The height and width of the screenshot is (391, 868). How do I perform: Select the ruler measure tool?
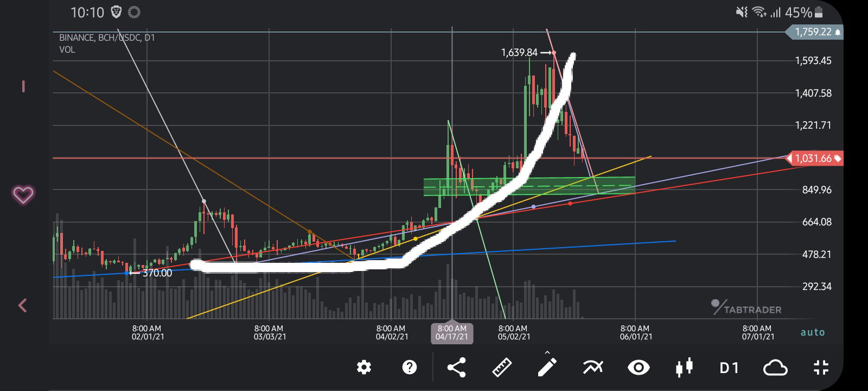click(502, 368)
